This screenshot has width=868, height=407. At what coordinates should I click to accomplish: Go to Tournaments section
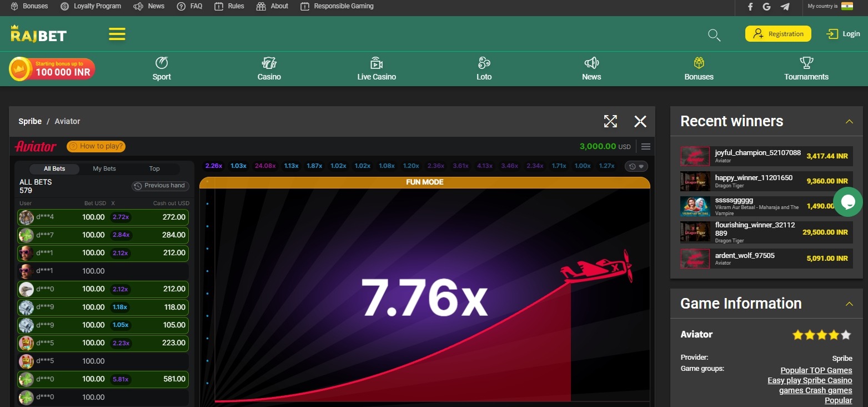[806, 69]
